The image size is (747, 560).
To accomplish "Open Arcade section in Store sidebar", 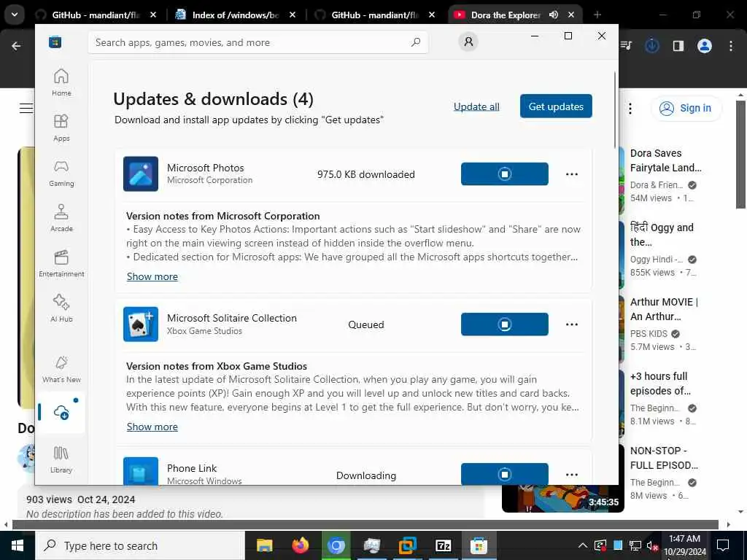I will pyautogui.click(x=61, y=218).
